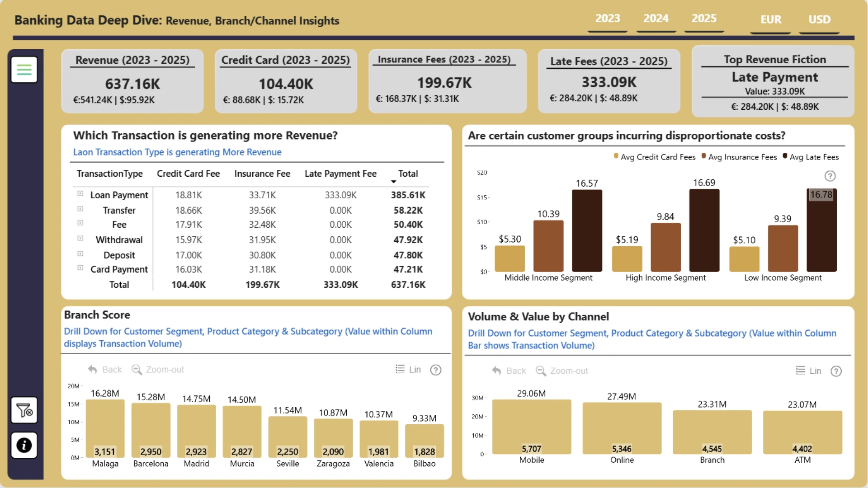Sort by Insurance Fee header
This screenshot has width=868, height=488.
coord(262,174)
